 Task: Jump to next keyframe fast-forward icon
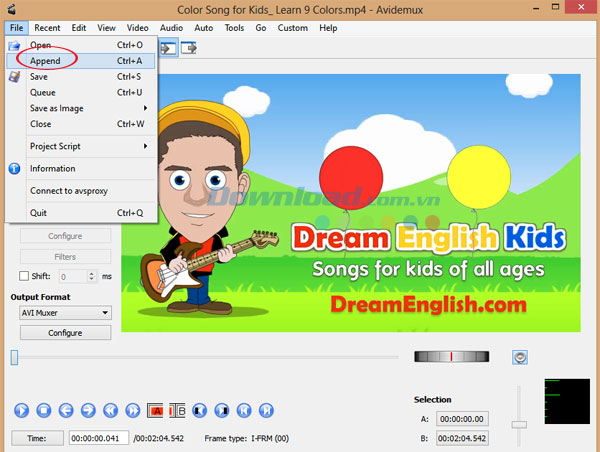point(132,409)
